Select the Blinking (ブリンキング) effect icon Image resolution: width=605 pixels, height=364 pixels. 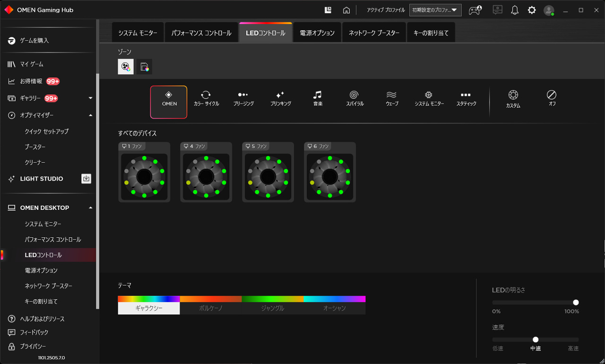coord(280,98)
